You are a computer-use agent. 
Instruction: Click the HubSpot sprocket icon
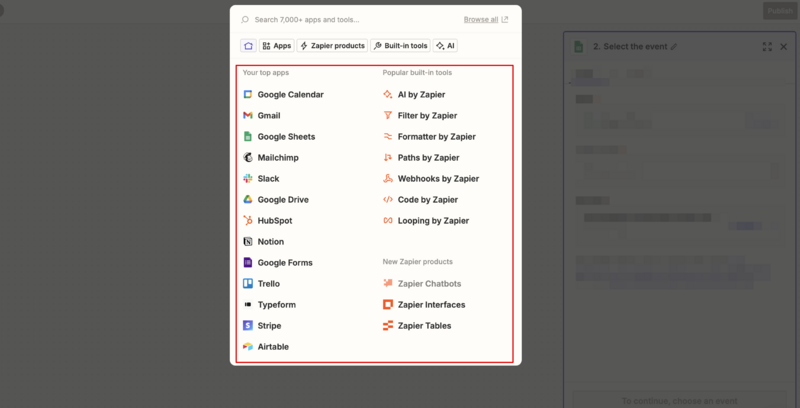point(248,220)
